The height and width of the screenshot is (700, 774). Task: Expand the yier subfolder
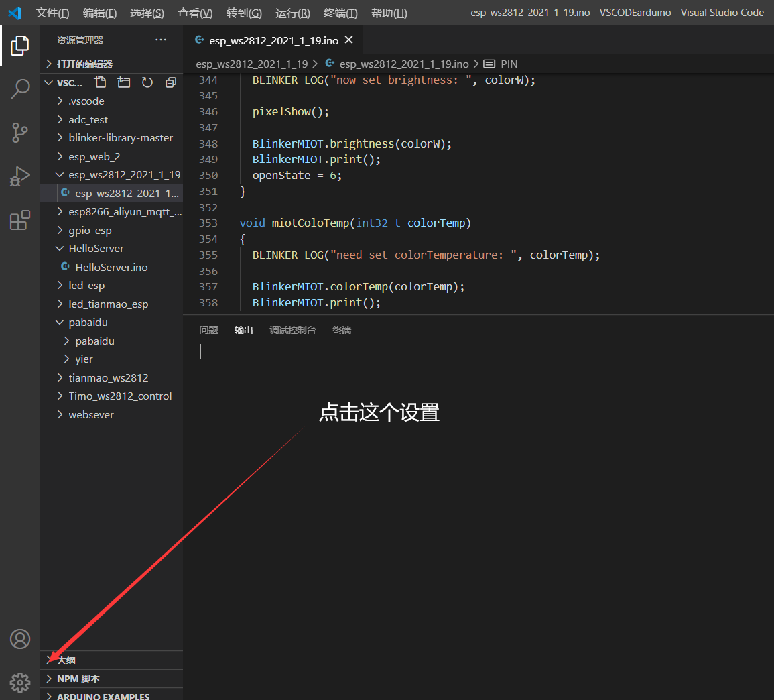tap(111, 359)
